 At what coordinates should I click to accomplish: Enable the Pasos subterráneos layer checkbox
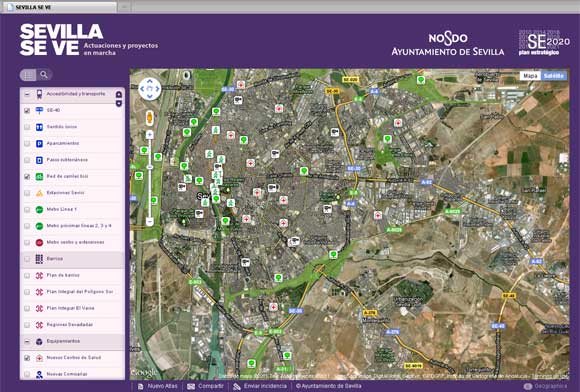coord(27,160)
